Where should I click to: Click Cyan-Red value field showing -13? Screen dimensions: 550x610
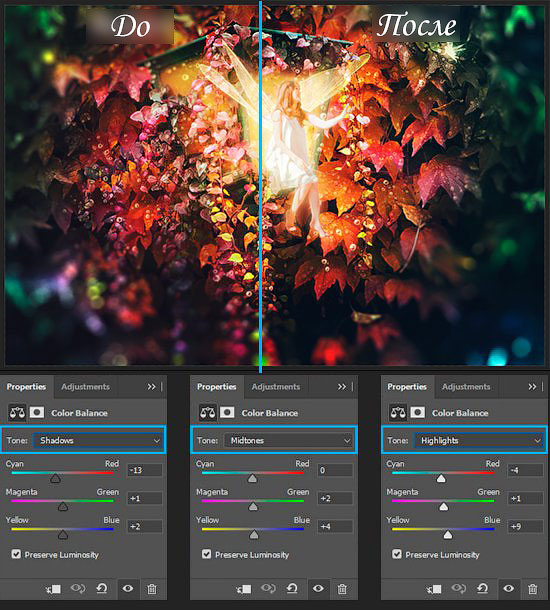point(144,470)
